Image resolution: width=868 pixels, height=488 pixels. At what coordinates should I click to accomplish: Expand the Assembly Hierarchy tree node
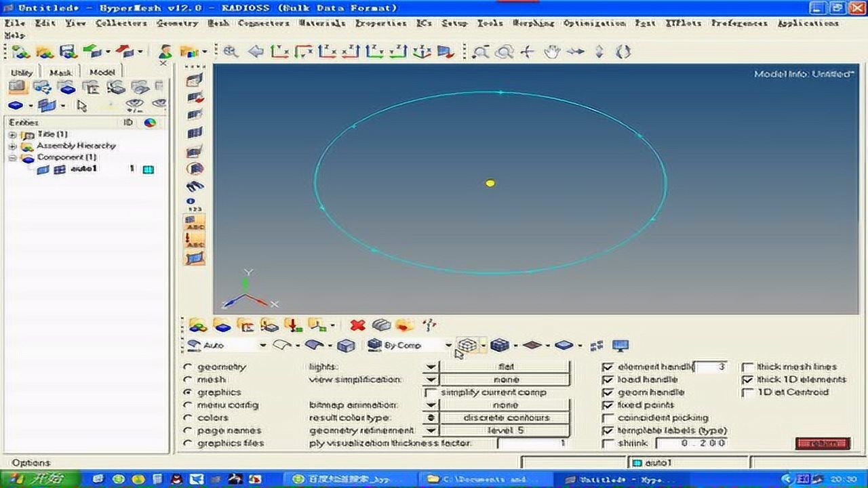12,146
